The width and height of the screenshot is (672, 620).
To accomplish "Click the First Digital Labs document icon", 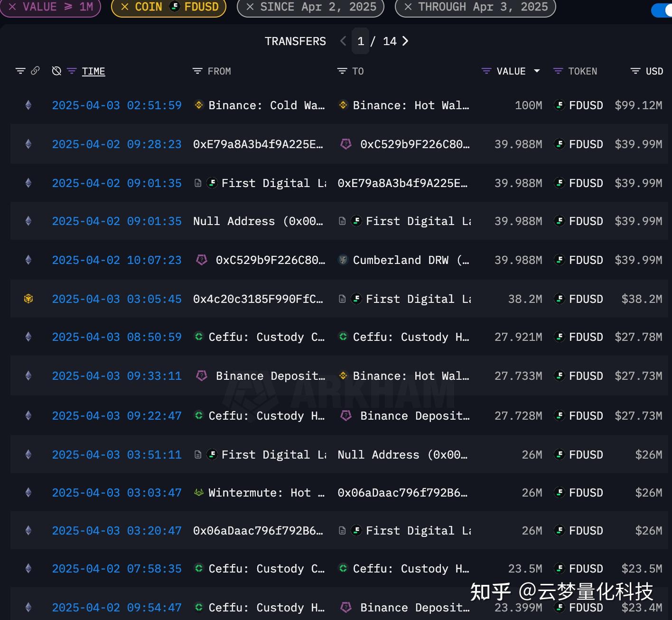I will (198, 183).
